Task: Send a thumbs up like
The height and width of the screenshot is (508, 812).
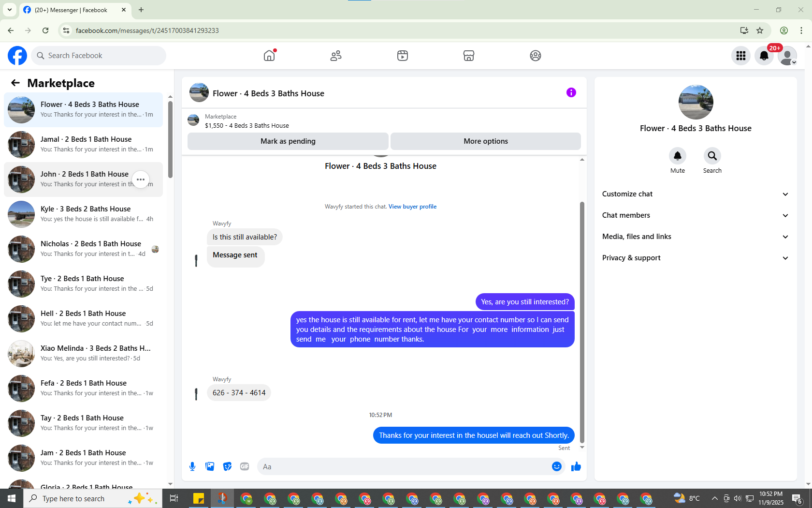Action: click(x=576, y=466)
